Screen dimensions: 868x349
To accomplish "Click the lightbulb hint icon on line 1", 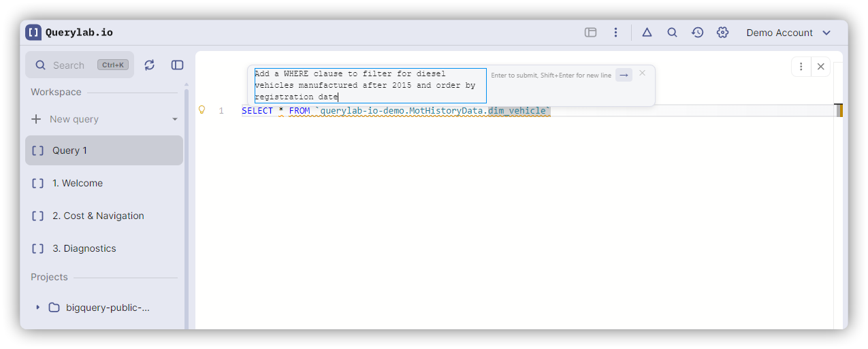I will (202, 110).
